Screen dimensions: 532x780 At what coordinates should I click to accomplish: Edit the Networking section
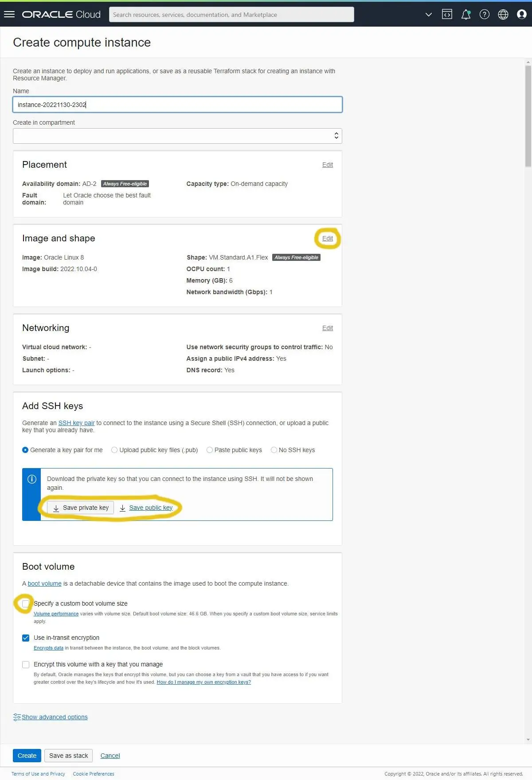point(328,328)
